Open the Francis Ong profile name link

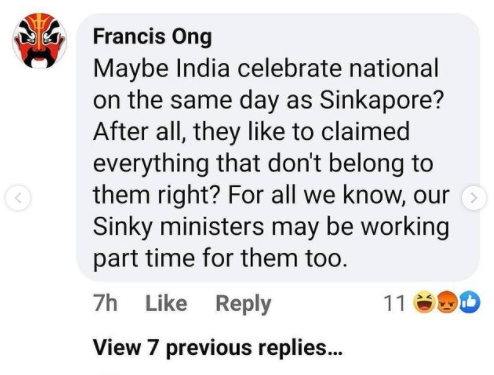pyautogui.click(x=152, y=37)
